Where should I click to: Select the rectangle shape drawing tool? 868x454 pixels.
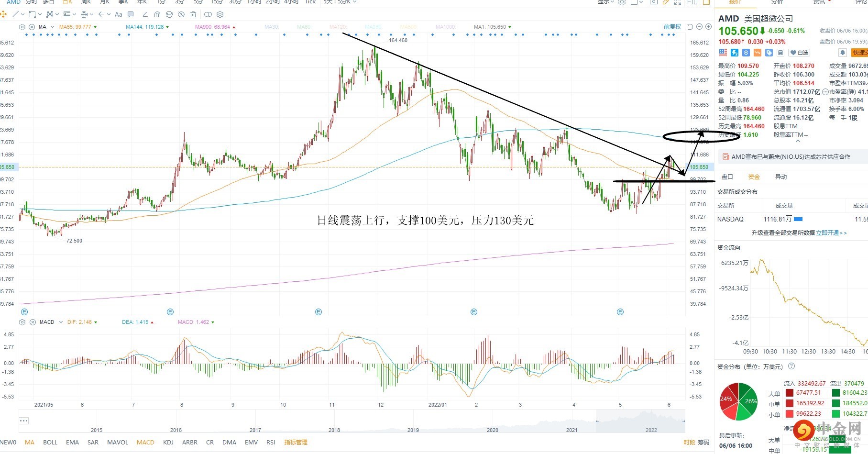[x=32, y=14]
